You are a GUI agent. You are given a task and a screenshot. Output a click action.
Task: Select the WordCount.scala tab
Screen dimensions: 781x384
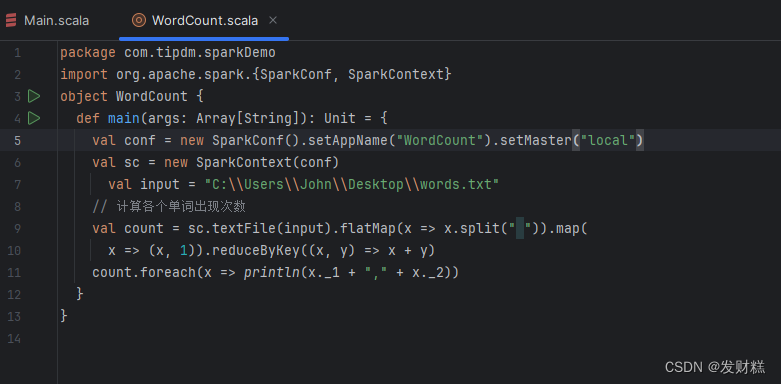(x=204, y=20)
